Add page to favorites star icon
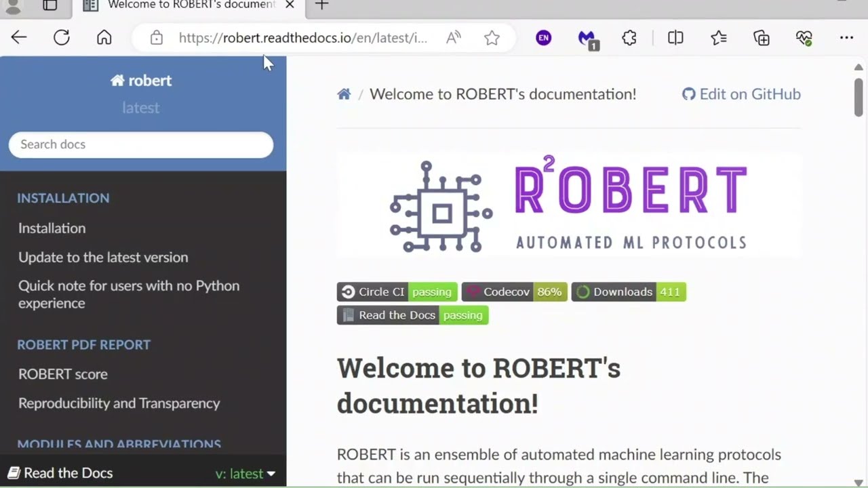Viewport: 868px width, 488px height. tap(492, 38)
